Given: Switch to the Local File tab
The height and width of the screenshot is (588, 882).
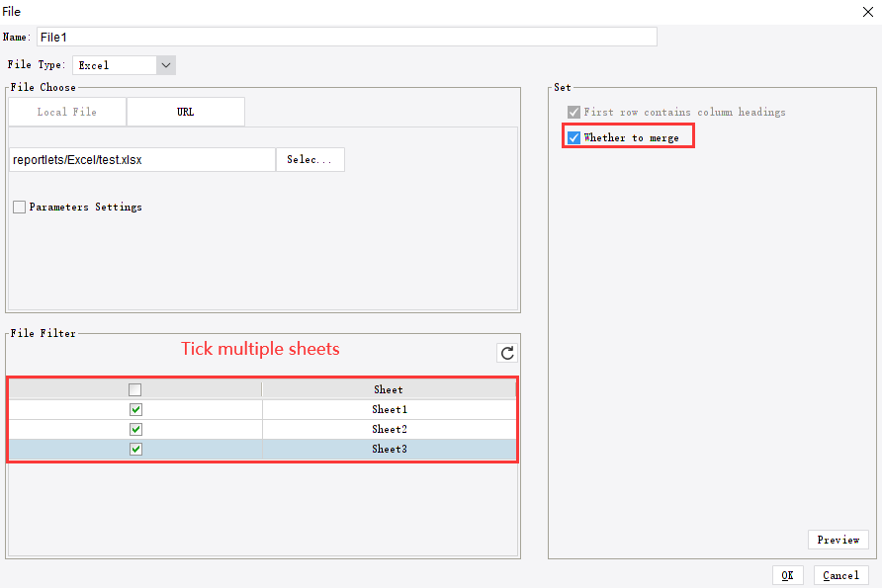Looking at the screenshot, I should click(x=67, y=112).
